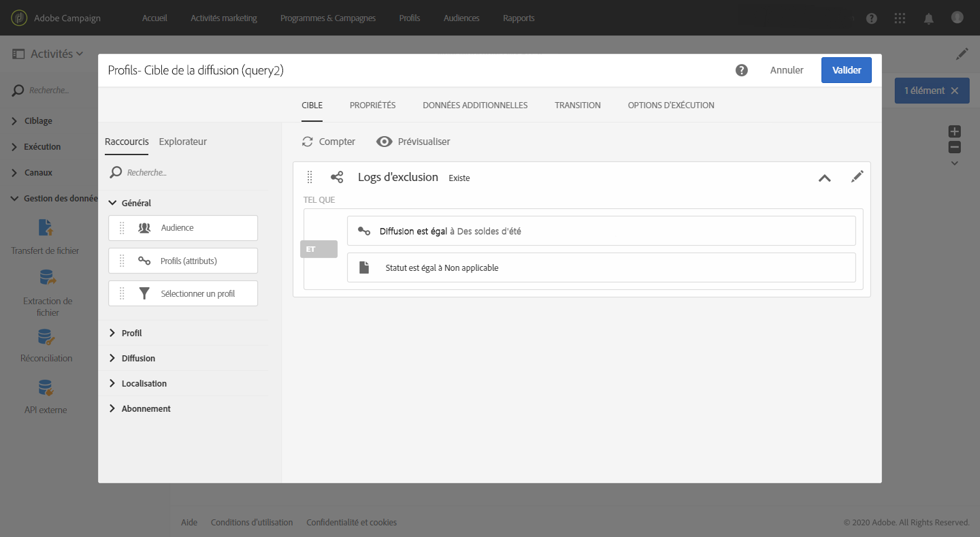Click the Compter refresh icon
This screenshot has height=537, width=980.
(x=308, y=142)
